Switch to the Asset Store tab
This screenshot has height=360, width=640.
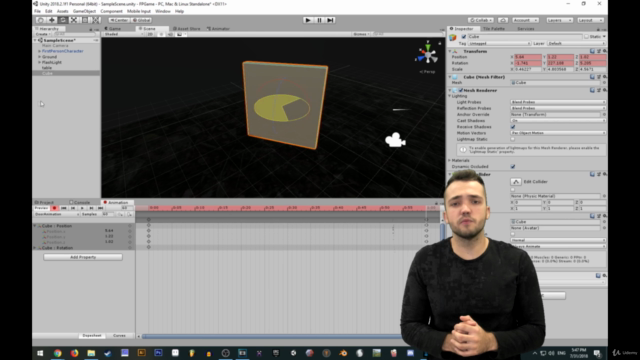pos(187,29)
